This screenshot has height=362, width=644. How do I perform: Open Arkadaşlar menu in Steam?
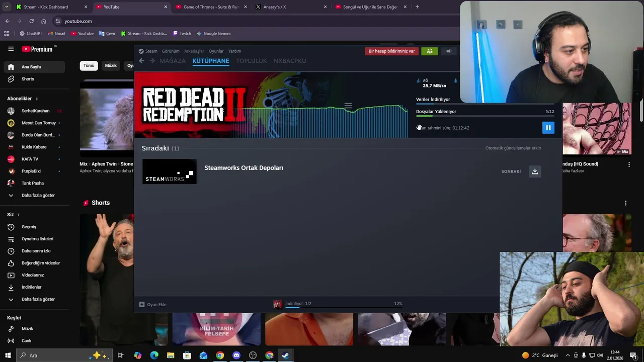pyautogui.click(x=194, y=51)
